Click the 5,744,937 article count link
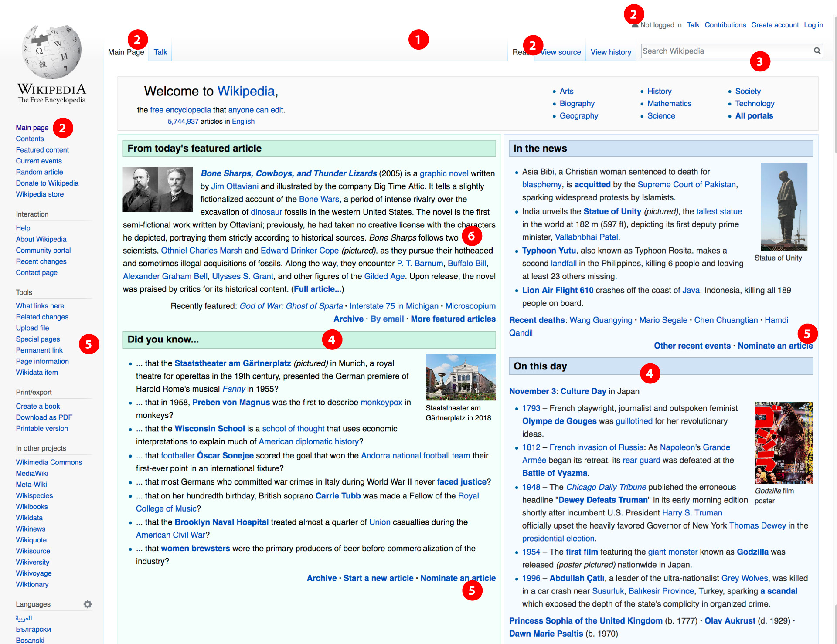This screenshot has height=644, width=837. point(183,121)
